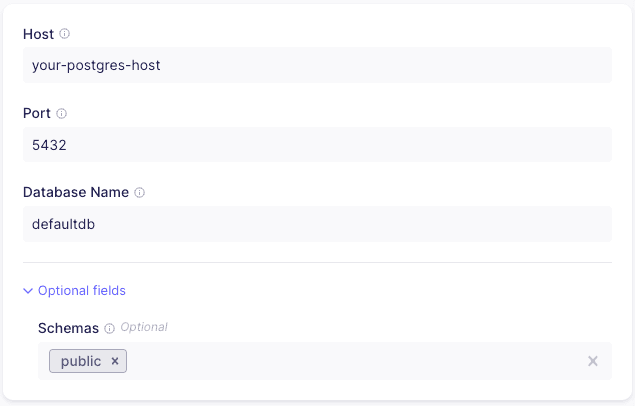
Task: Click the Schemas info icon
Action: 109,328
